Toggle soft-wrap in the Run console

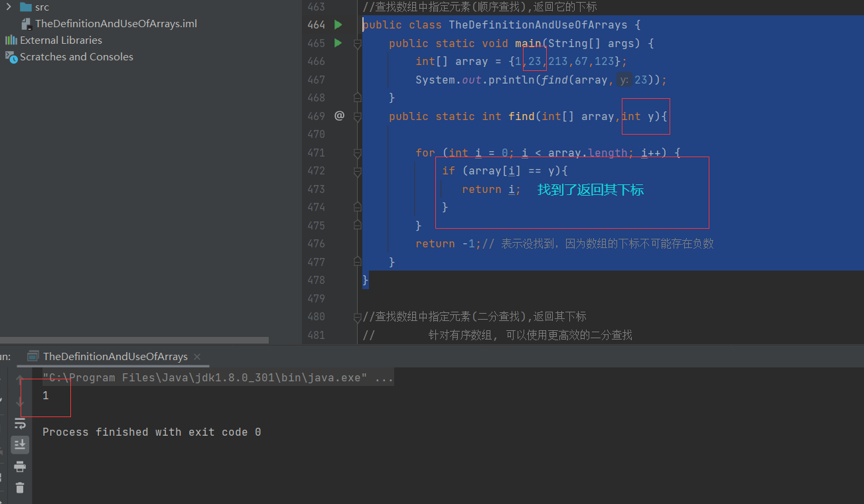20,422
